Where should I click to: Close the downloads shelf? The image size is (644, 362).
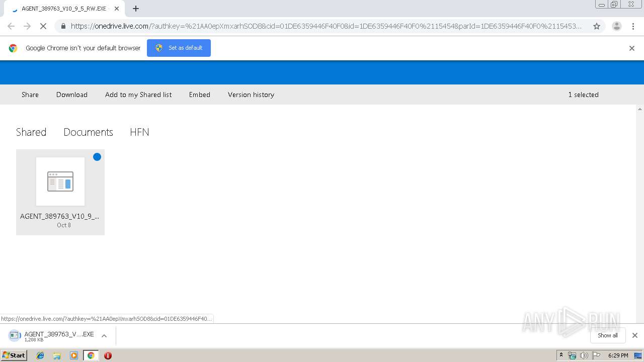point(635,335)
